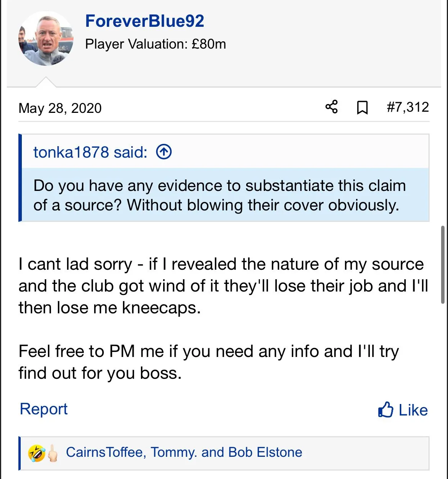Open Bob Elstone in the reactions list
Screen dimensions: 448x479
pyautogui.click(x=265, y=453)
